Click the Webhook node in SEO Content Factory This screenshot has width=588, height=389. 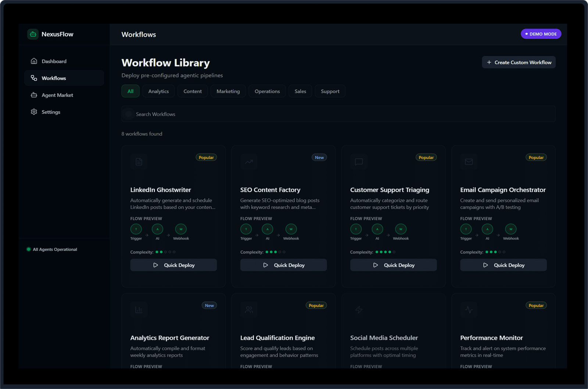click(x=291, y=229)
